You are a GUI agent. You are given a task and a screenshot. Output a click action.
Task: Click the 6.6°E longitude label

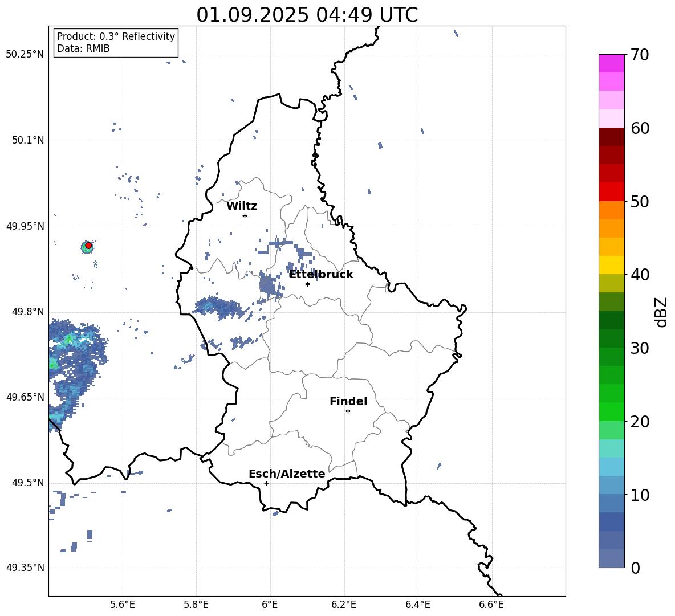(x=491, y=605)
